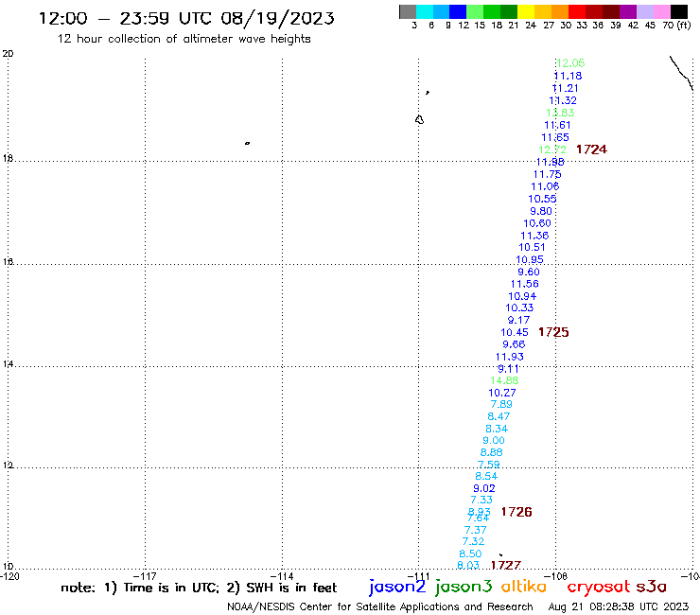Click the 11.61 wave height reading
Viewport: 700px width, 615px height.
pos(557,125)
